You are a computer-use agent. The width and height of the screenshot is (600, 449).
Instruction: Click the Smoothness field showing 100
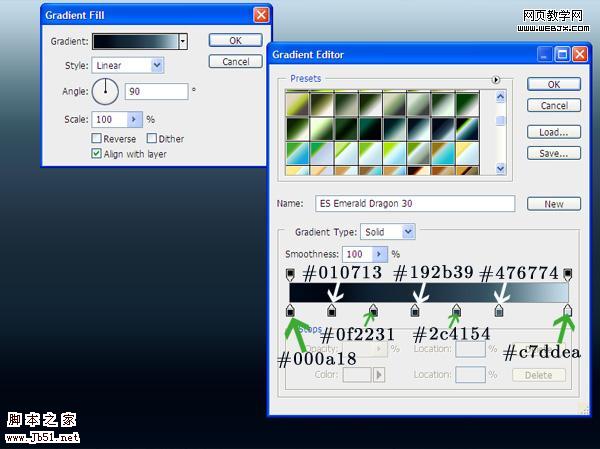click(x=357, y=254)
